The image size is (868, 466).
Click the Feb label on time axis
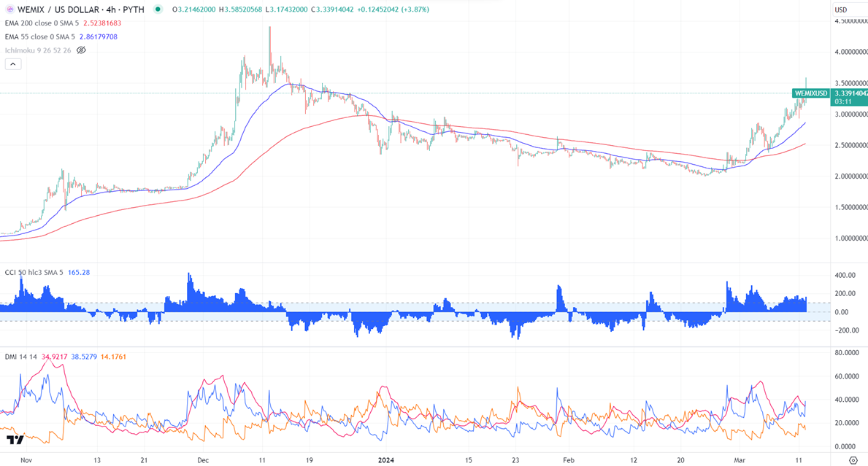point(569,460)
